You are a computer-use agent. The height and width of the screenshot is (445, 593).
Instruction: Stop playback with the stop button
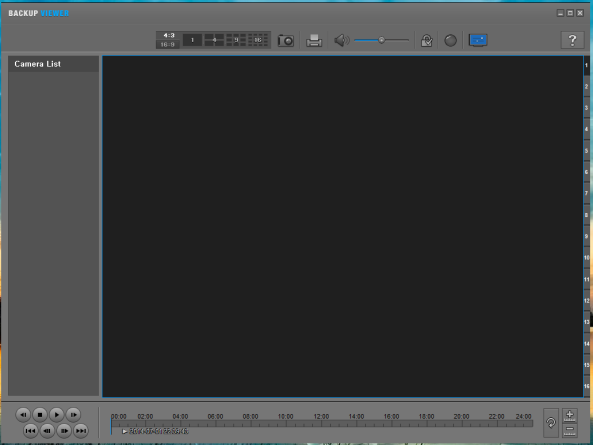pos(40,415)
